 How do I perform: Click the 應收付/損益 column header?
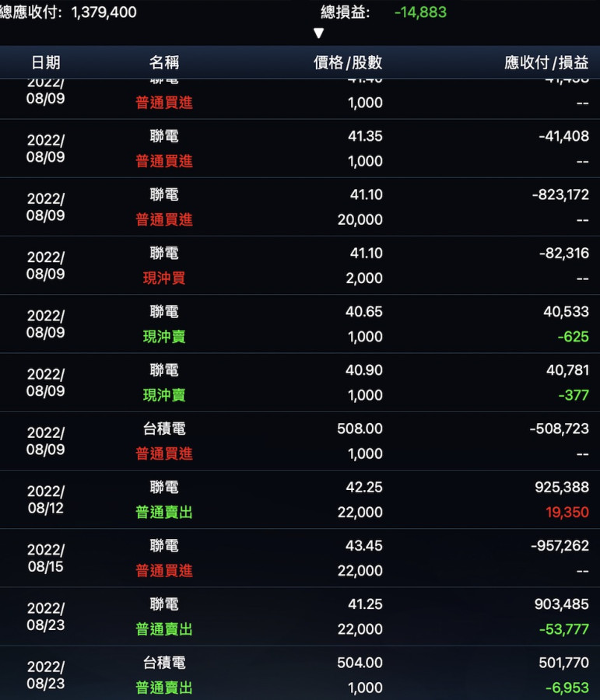[x=546, y=63]
